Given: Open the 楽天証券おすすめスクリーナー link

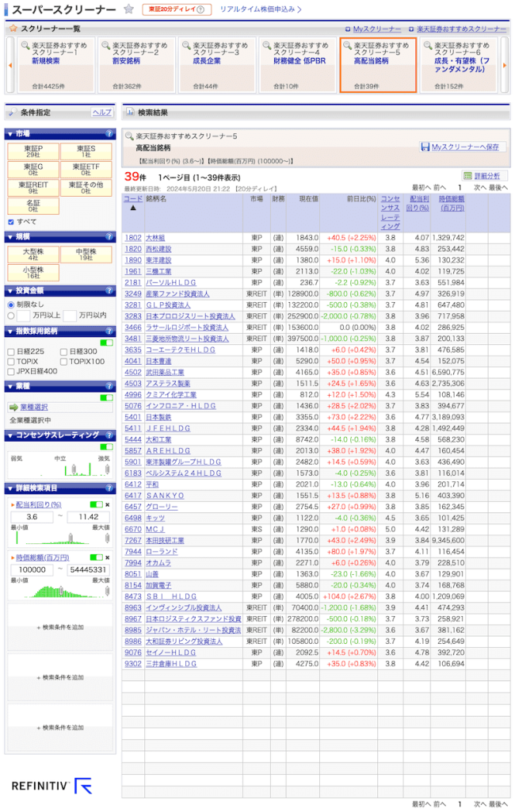Looking at the screenshot, I should [x=461, y=29].
